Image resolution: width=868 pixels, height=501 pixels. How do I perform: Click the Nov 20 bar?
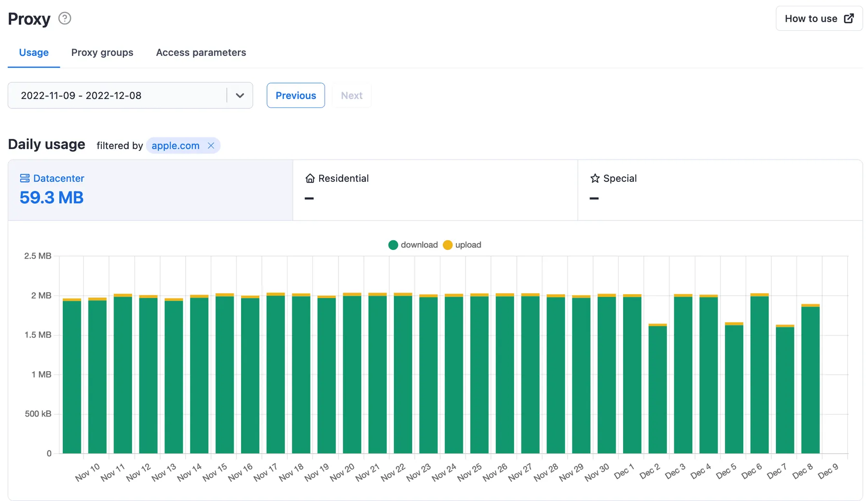352,373
